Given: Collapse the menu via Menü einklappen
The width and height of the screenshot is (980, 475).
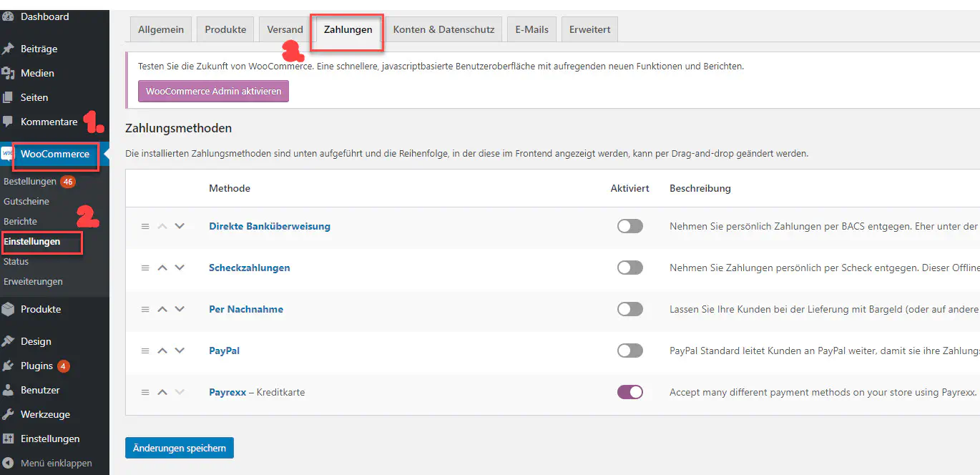Looking at the screenshot, I should [x=56, y=463].
